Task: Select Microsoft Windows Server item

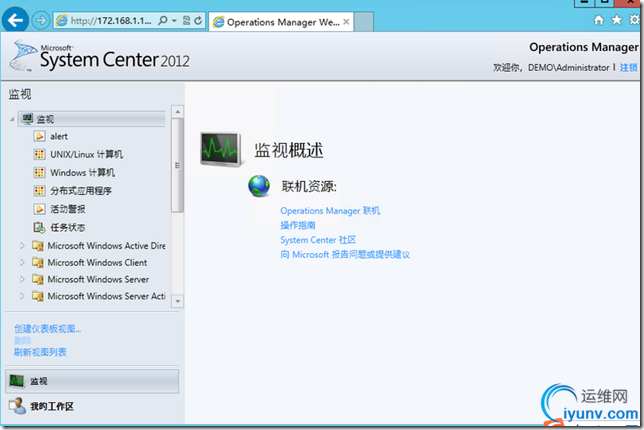Action: tap(98, 279)
